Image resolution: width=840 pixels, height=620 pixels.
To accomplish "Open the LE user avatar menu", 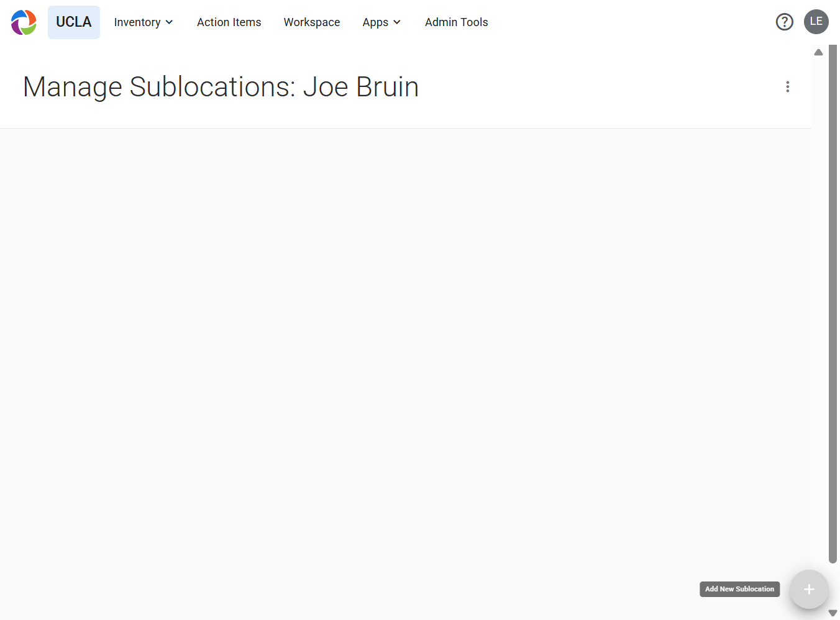I will click(x=816, y=22).
